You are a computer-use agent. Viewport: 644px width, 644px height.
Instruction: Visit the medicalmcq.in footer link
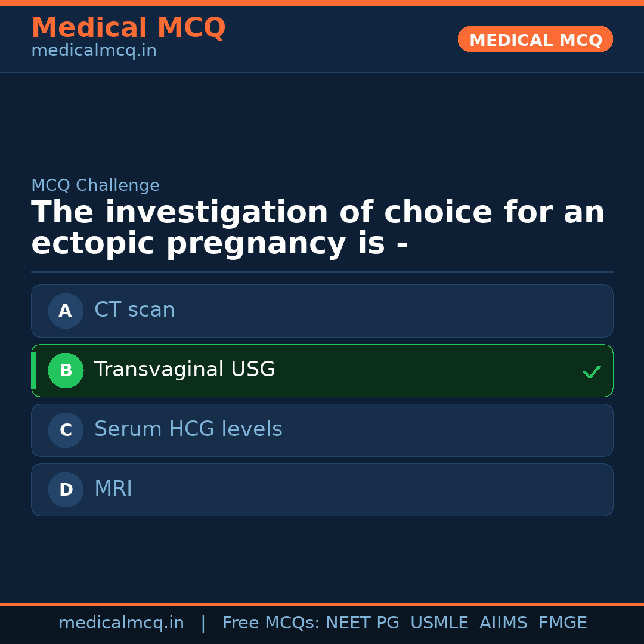point(121,622)
